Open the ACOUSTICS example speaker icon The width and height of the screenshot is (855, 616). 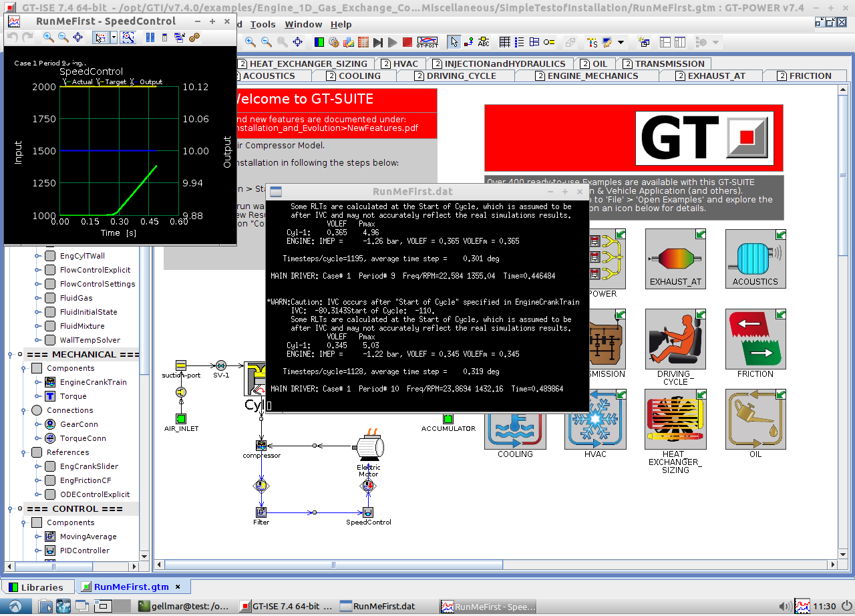[755, 259]
